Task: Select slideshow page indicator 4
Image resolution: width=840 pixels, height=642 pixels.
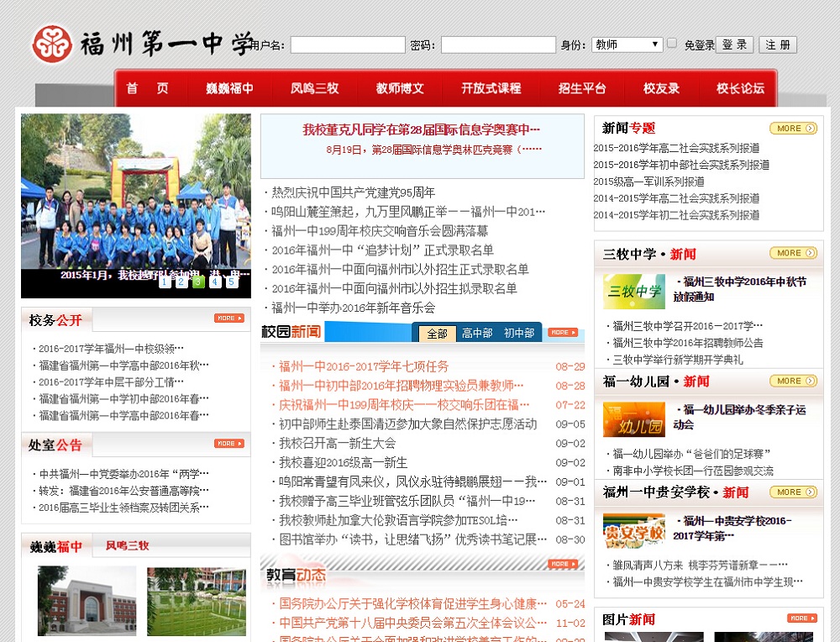Action: 215,282
